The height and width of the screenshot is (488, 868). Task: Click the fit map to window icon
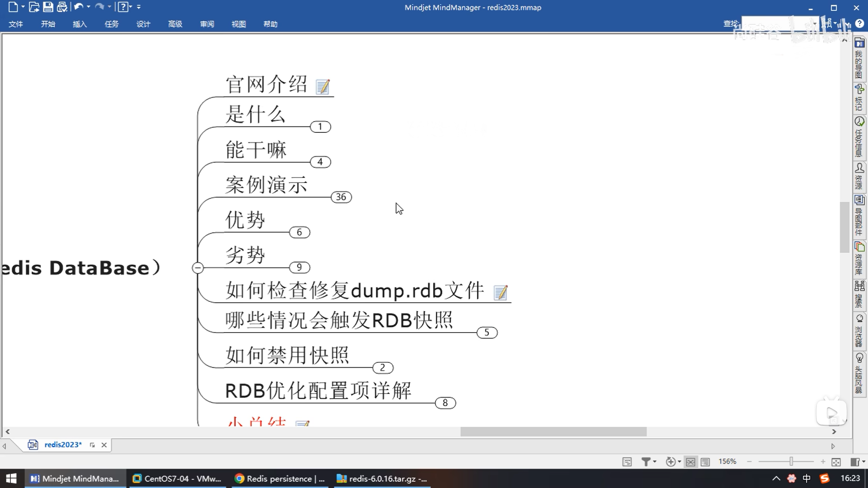click(836, 461)
